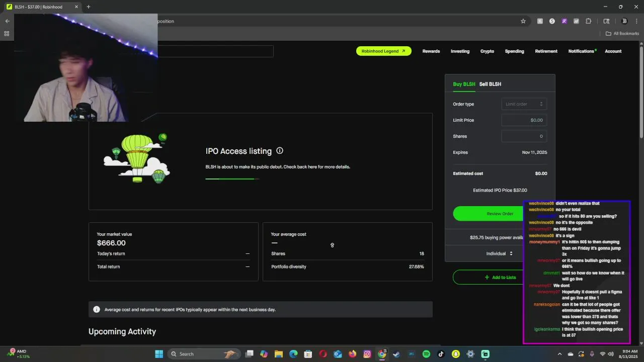Open a new browser tab

click(x=89, y=7)
